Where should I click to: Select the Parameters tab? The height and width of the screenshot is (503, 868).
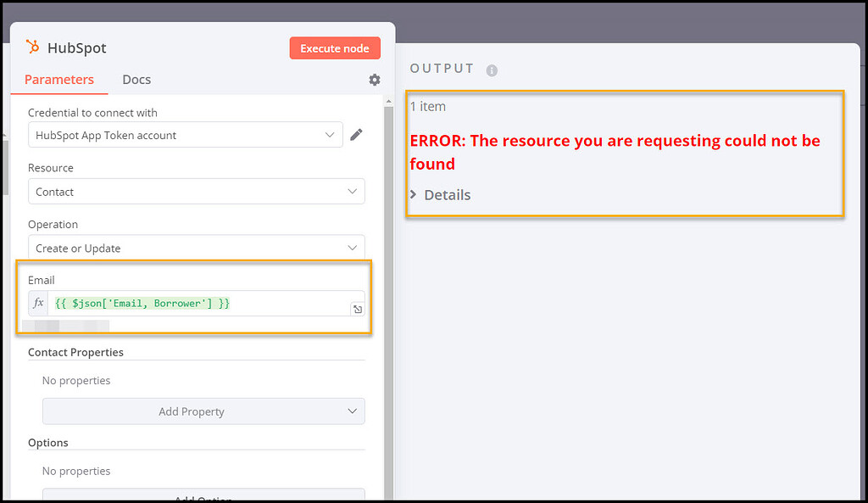(x=58, y=79)
